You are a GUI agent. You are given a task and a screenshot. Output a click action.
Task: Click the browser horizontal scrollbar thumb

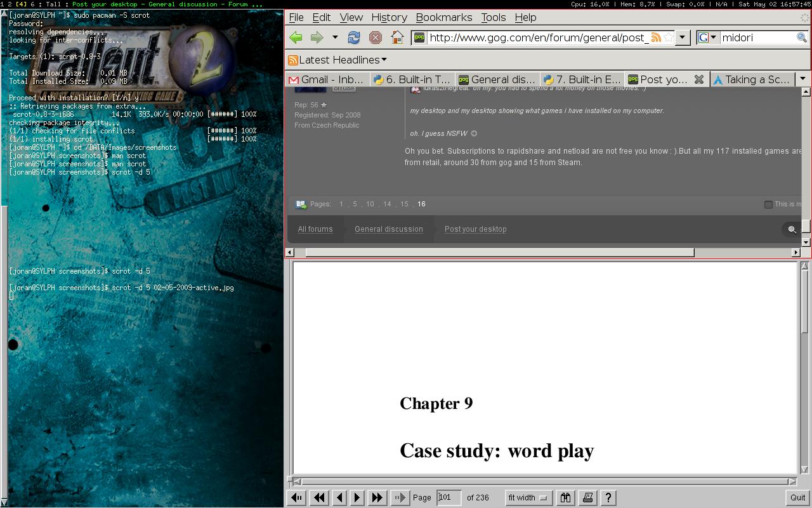(500, 252)
